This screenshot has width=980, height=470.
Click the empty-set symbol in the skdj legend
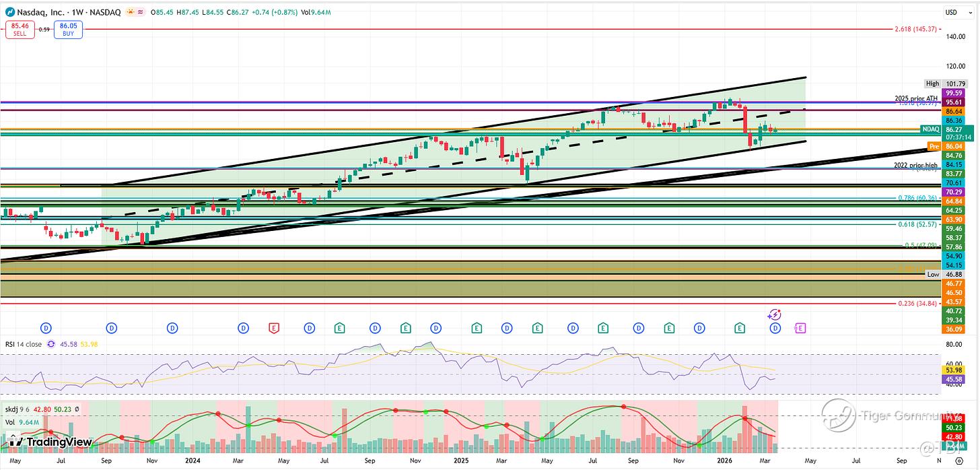click(77, 409)
